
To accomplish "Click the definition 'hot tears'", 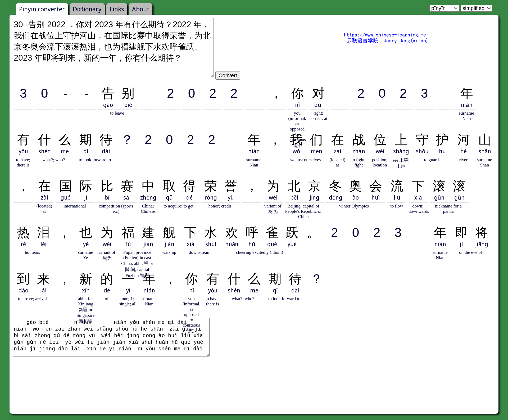I will point(32,252).
